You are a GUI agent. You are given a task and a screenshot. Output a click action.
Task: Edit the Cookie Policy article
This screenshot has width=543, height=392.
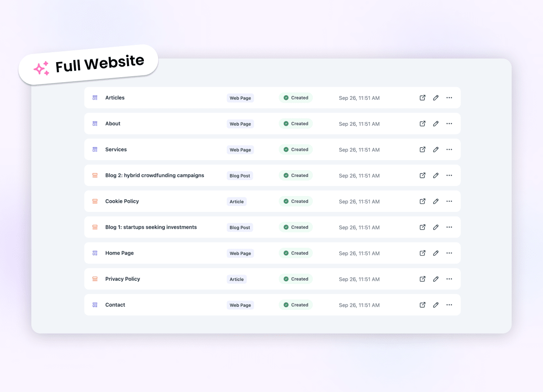(x=436, y=201)
